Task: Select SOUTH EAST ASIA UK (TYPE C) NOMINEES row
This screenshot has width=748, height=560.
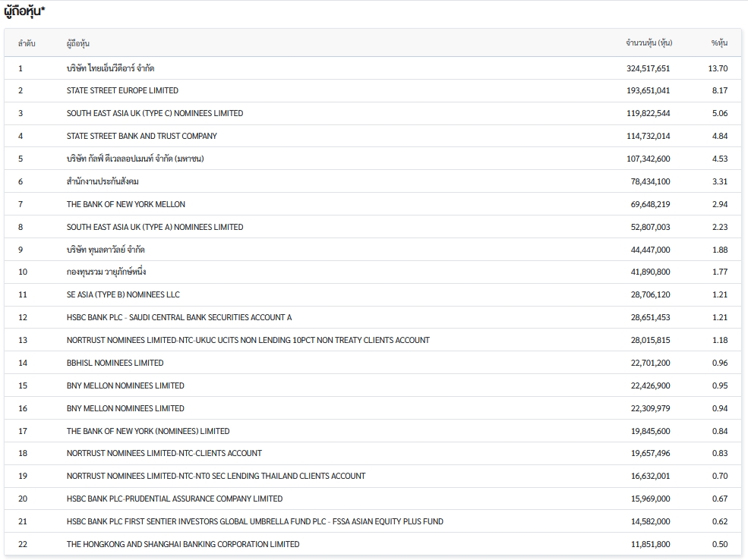Action: (x=155, y=113)
